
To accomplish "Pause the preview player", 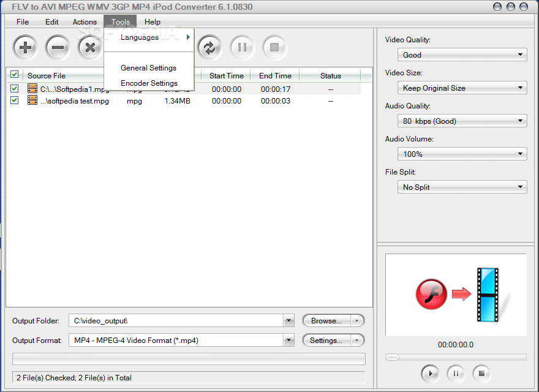I will 456,373.
